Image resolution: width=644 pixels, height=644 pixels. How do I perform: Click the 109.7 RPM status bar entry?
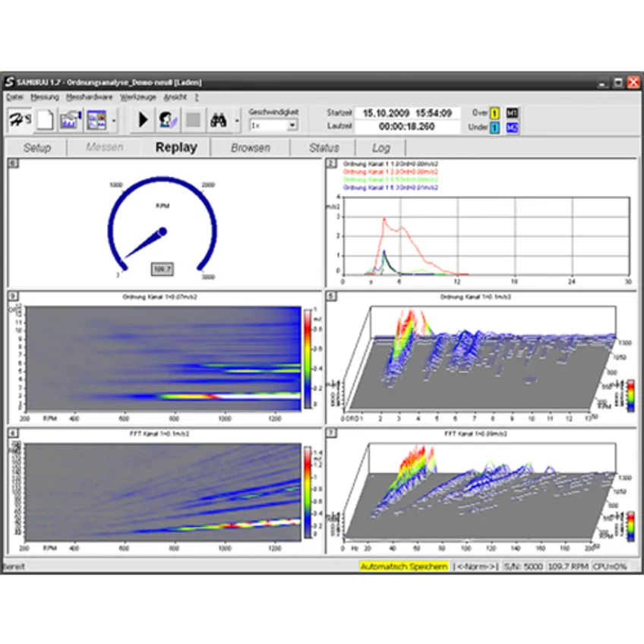[x=568, y=567]
